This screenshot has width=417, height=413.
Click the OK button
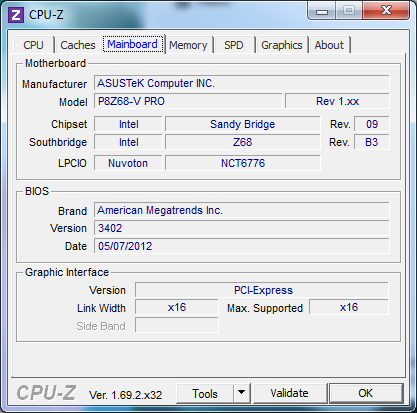366,394
